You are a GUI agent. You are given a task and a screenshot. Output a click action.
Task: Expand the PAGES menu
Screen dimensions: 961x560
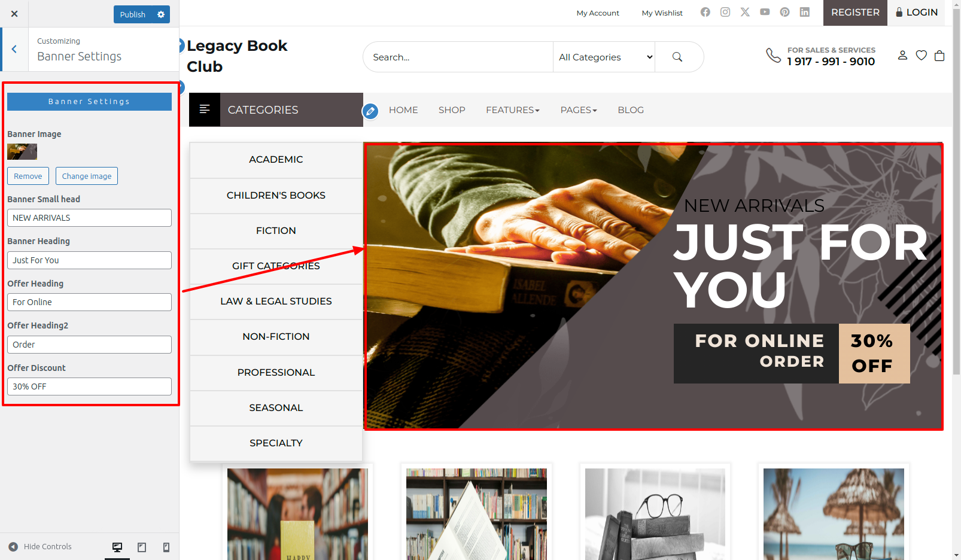pos(579,110)
